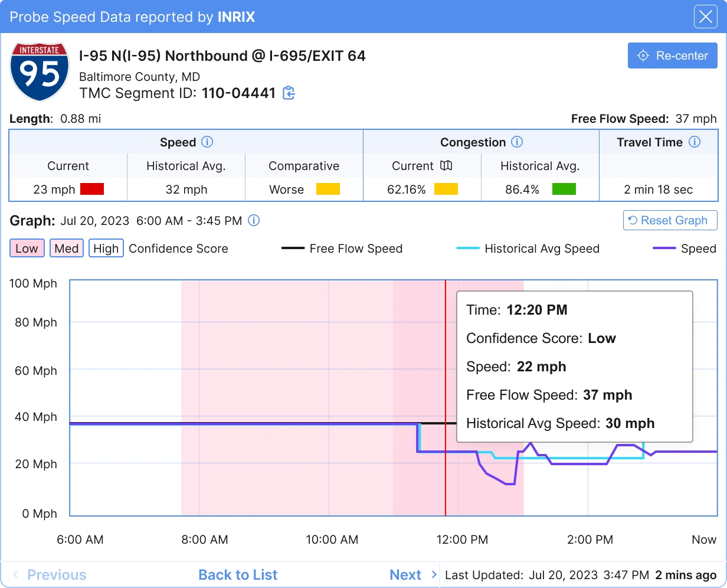Click the Travel Time info icon
The height and width of the screenshot is (588, 727).
pyautogui.click(x=695, y=142)
